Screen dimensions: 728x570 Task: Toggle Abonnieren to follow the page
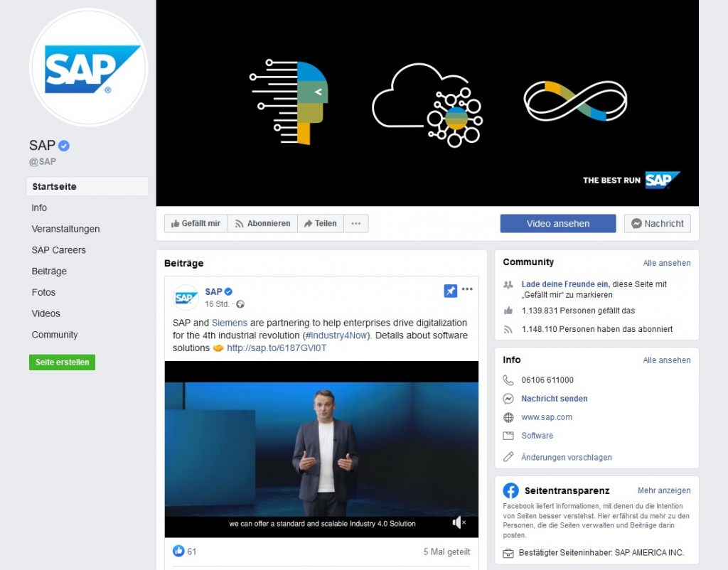point(262,223)
